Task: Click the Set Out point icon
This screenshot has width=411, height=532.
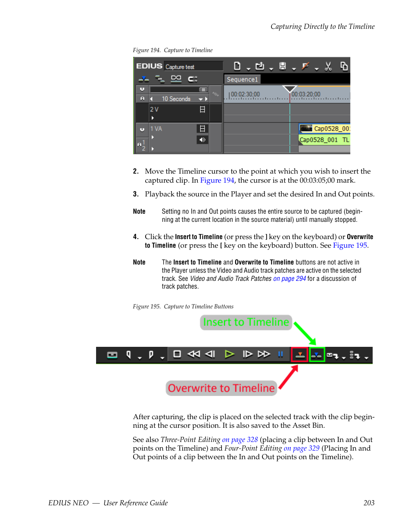Action: (151, 355)
